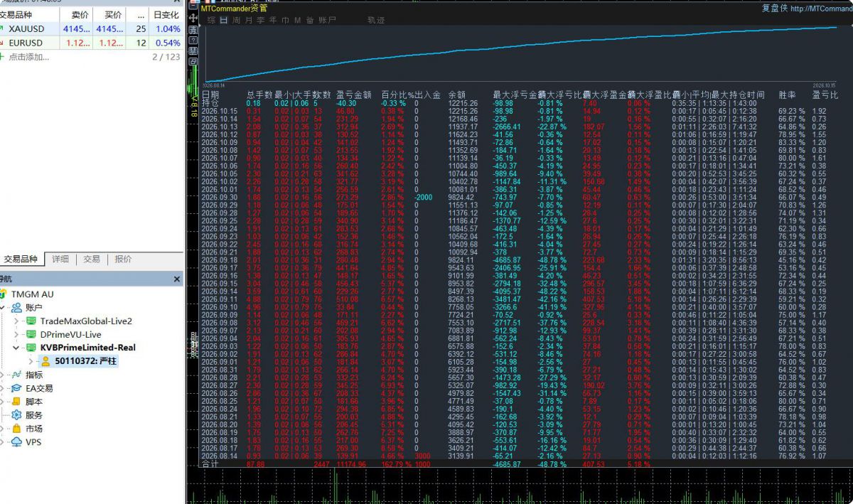Expand the DPrimeVU-Live tree node
853x504 pixels.
[x=16, y=335]
